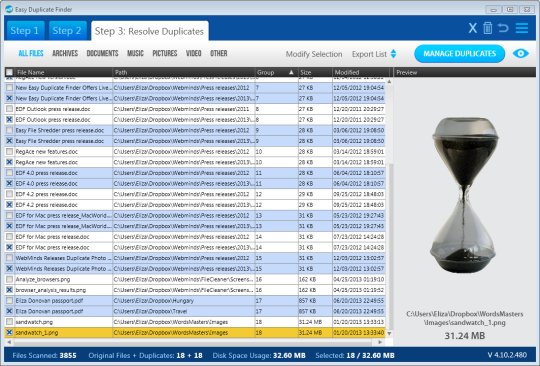Sort by the File Name column header
This screenshot has height=366, width=540.
[64, 72]
